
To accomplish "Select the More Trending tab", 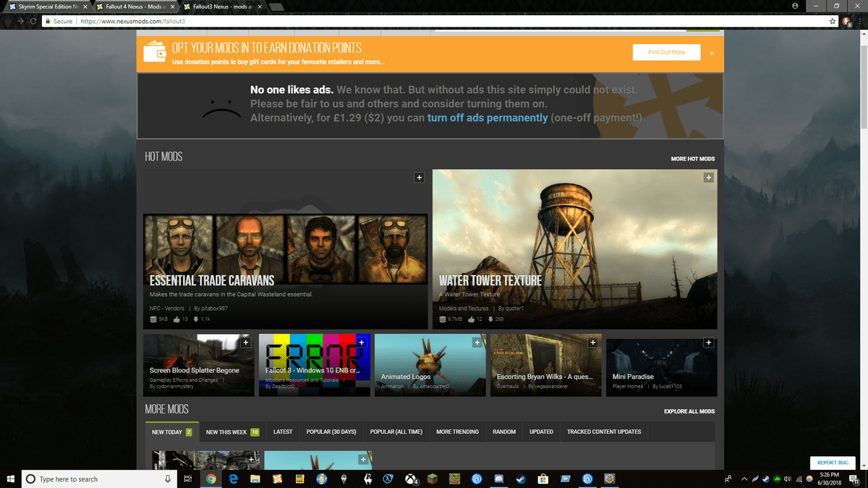I will click(457, 432).
